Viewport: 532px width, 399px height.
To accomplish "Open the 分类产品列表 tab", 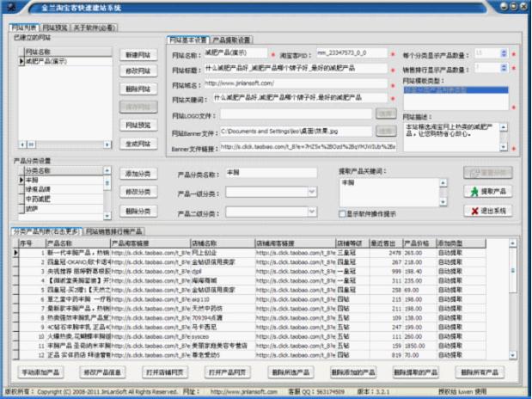I will click(46, 231).
